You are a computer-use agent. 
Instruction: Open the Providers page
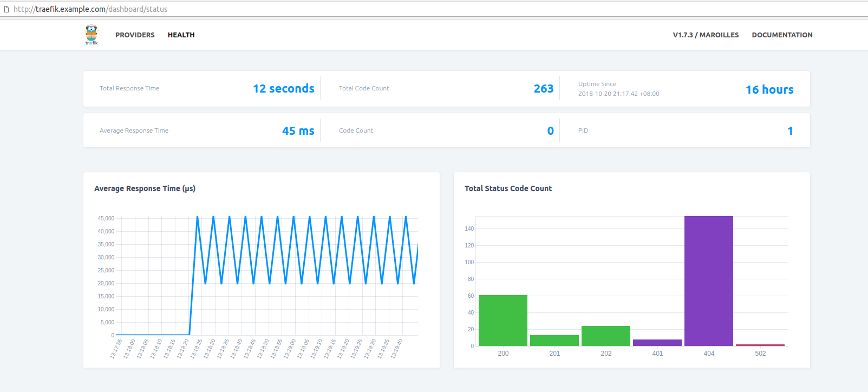point(135,35)
